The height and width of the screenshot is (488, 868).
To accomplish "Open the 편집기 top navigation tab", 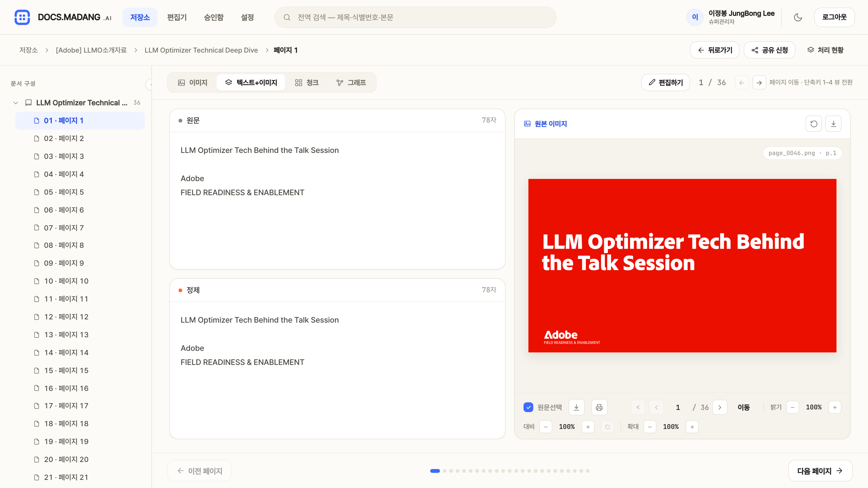I will [177, 17].
